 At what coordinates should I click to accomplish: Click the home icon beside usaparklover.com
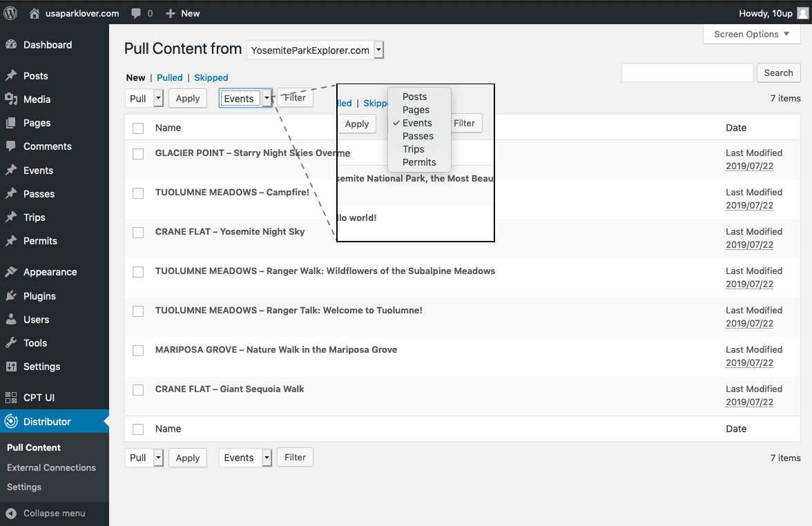point(35,14)
